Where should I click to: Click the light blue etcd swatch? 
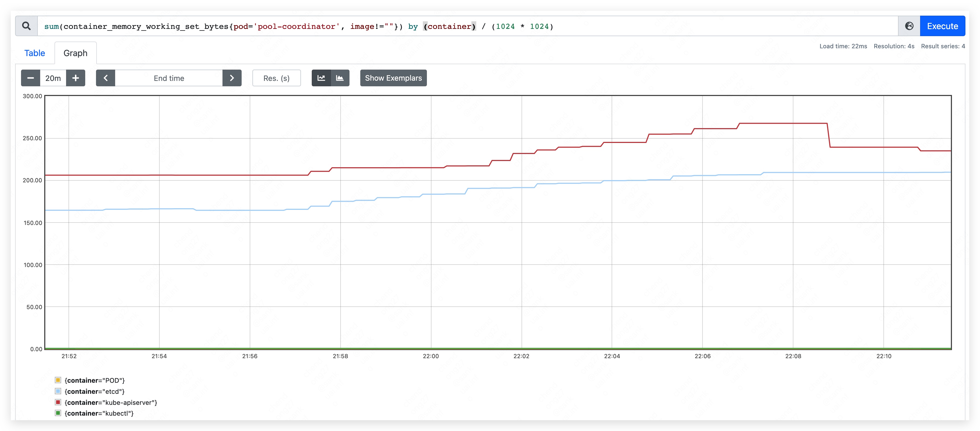58,391
